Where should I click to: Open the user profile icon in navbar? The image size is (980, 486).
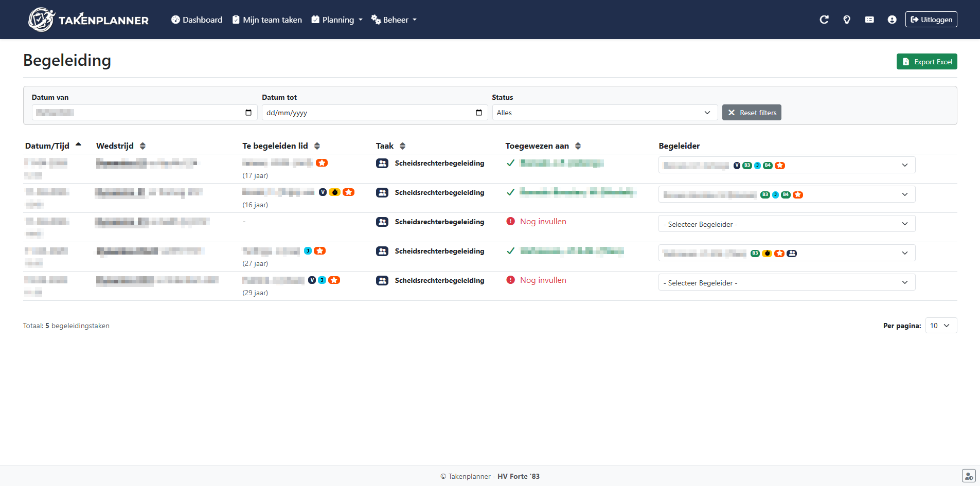(892, 20)
